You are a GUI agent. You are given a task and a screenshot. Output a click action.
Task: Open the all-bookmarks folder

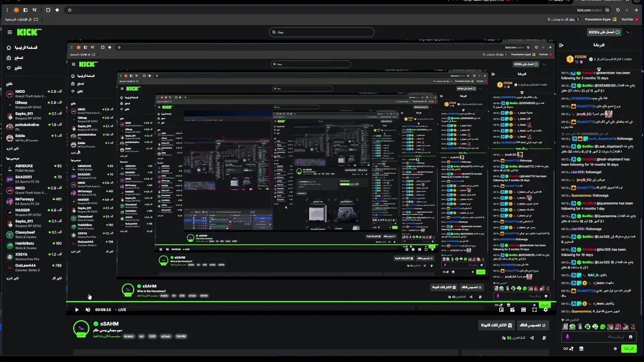pos(22,20)
